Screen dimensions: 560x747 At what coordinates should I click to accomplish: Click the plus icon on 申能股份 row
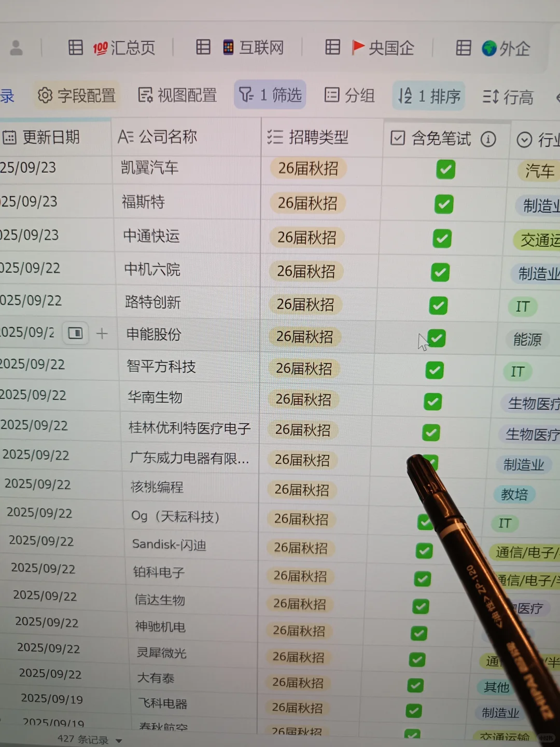(x=102, y=334)
